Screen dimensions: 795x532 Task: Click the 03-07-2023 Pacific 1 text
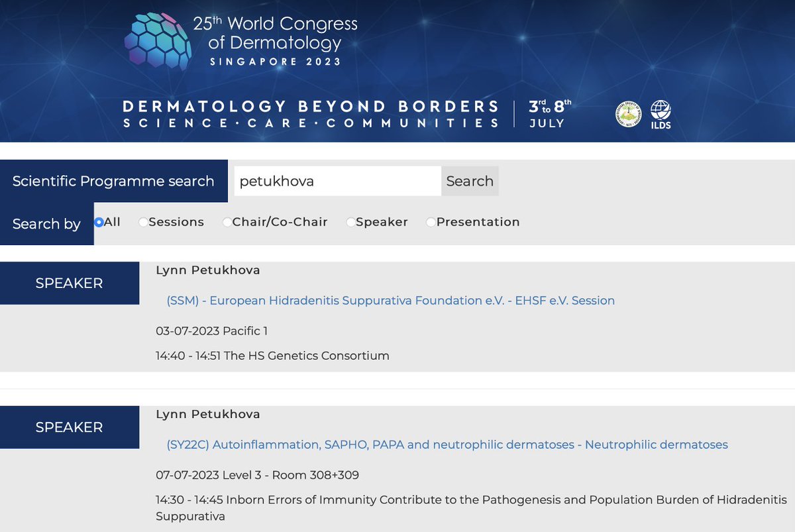tap(212, 331)
